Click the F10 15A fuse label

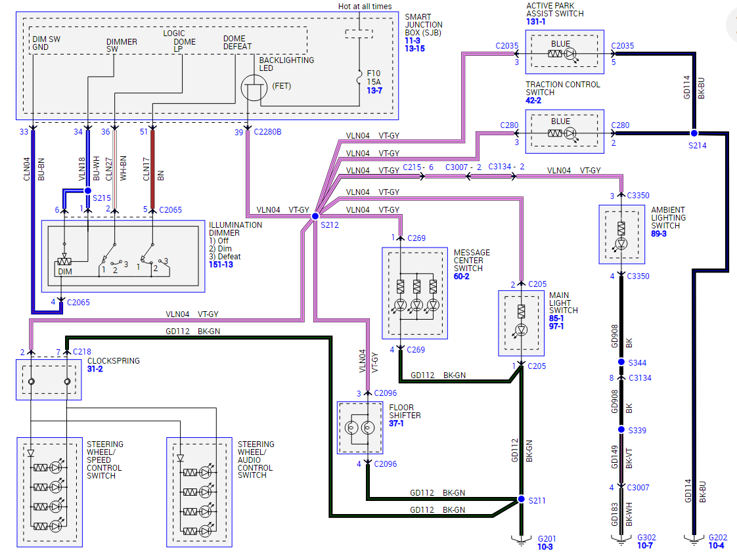pyautogui.click(x=374, y=77)
